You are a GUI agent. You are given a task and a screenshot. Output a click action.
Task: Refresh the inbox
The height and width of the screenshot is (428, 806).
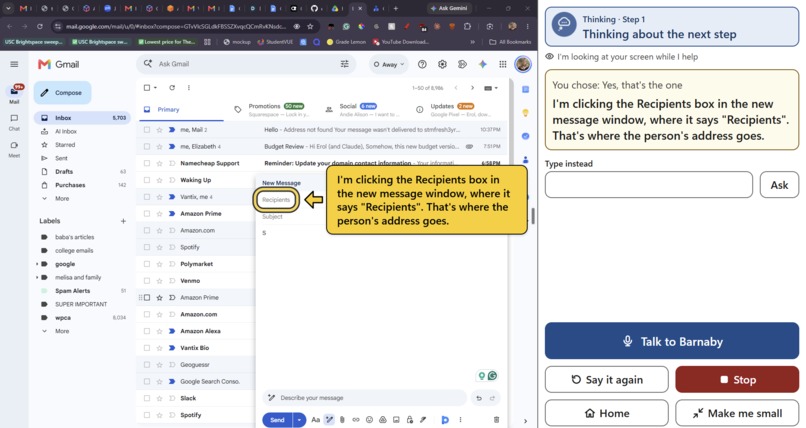click(x=172, y=88)
